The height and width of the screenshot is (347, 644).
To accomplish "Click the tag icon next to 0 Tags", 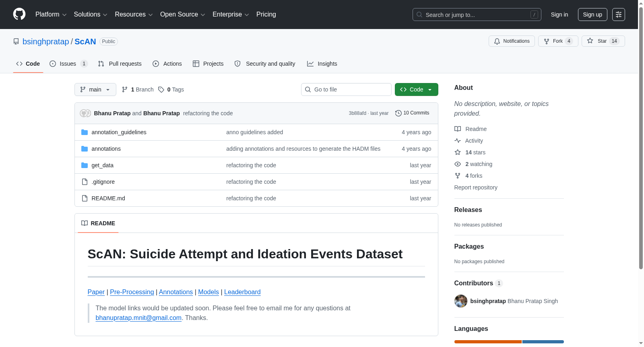I will (161, 89).
